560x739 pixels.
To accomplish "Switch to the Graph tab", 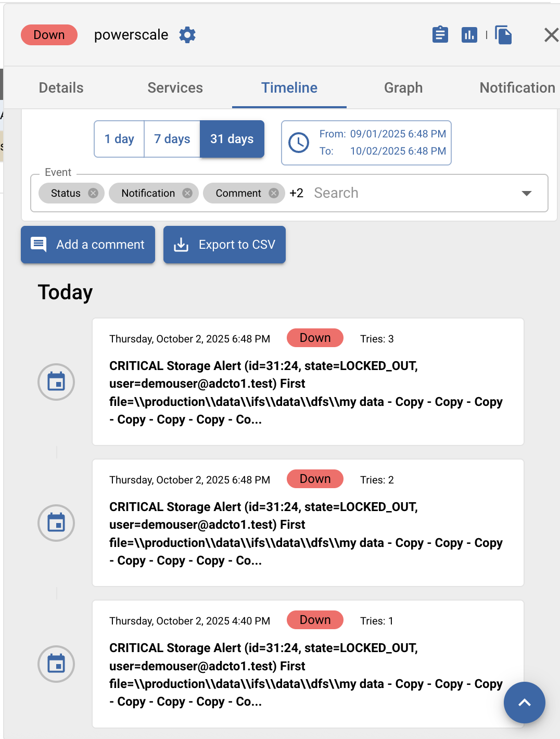I will (403, 87).
